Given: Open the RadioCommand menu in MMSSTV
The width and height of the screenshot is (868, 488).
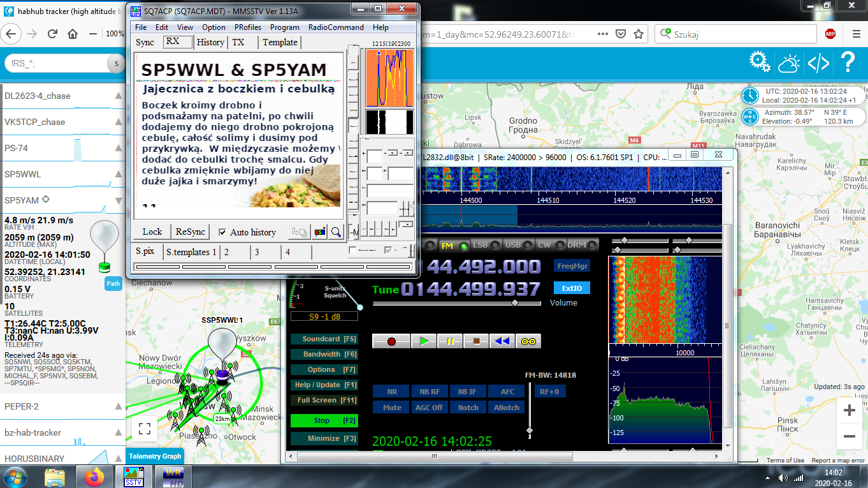Looking at the screenshot, I should coord(336,27).
